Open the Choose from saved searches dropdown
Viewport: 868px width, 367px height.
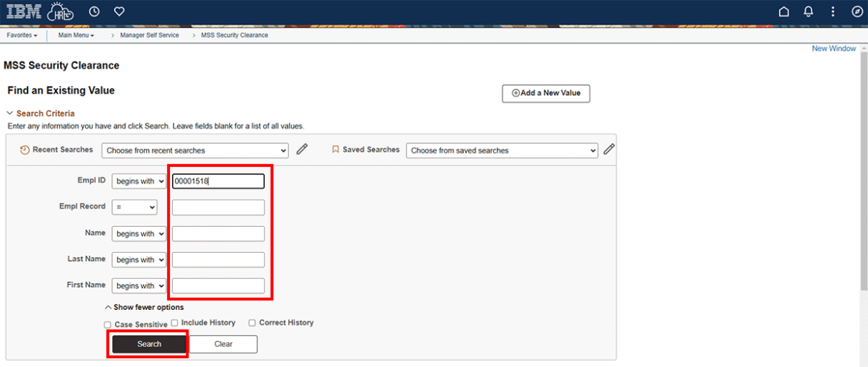(502, 151)
